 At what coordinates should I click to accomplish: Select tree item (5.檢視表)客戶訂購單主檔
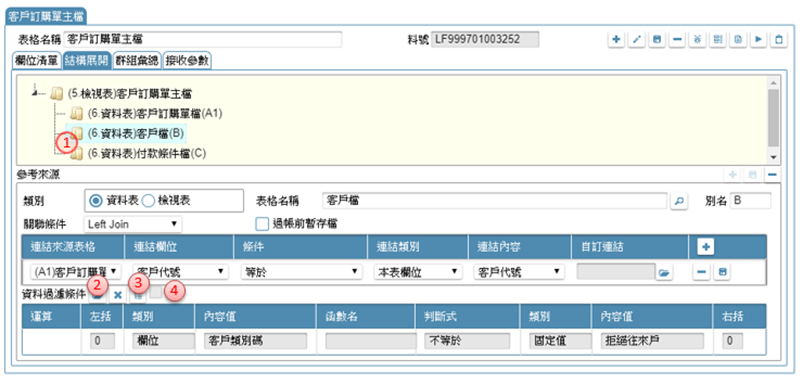pos(129,94)
